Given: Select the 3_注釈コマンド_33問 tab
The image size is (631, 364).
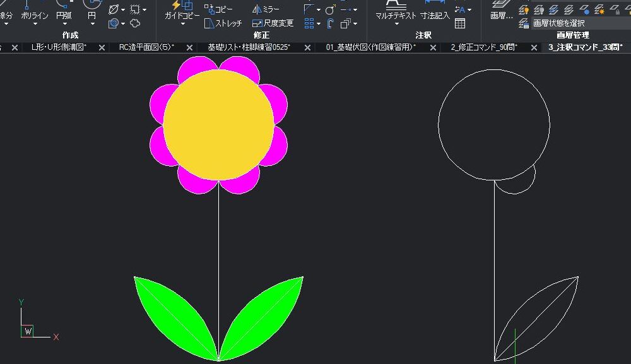Looking at the screenshot, I should pyautogui.click(x=586, y=47).
